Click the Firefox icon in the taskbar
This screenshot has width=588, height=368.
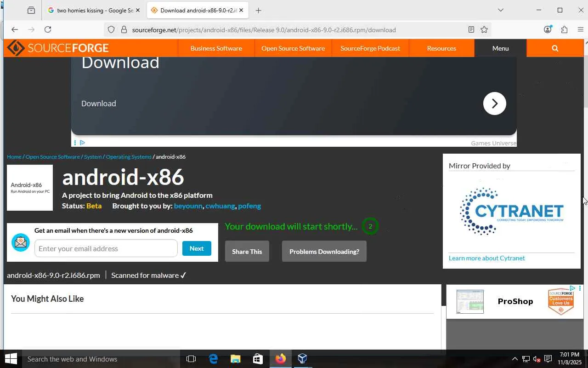pos(280,359)
